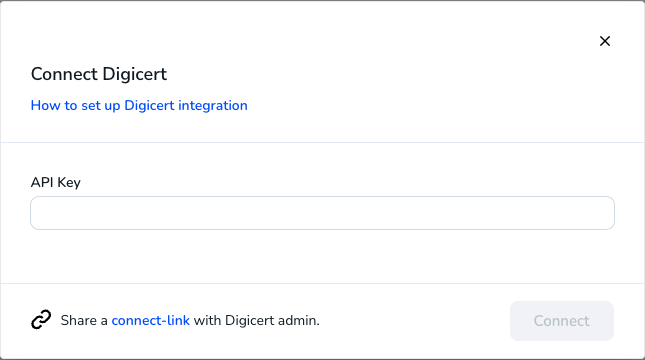Dismiss the dialog with the X icon
The width and height of the screenshot is (645, 360).
(605, 41)
